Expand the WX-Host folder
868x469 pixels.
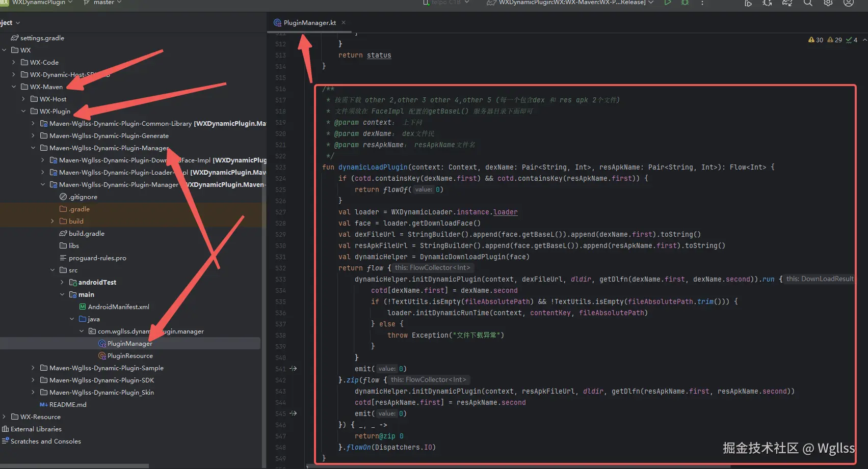[23, 99]
